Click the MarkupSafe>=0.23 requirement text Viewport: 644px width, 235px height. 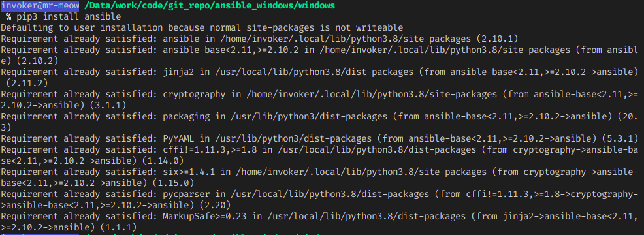[206, 216]
